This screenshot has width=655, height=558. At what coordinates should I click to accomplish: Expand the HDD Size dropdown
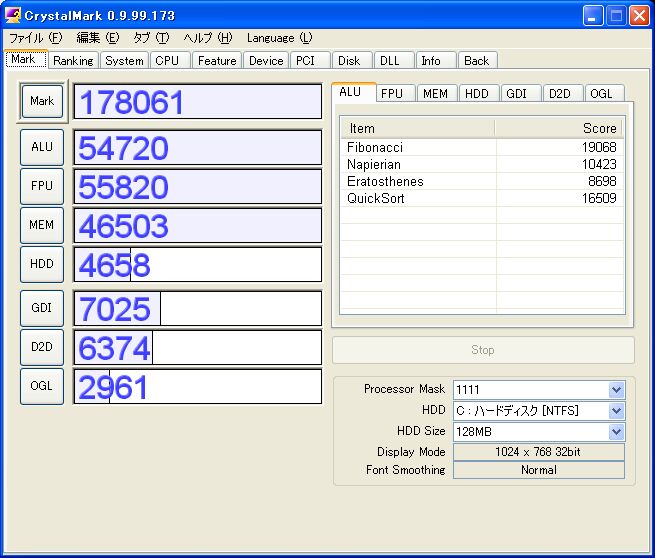pyautogui.click(x=616, y=432)
